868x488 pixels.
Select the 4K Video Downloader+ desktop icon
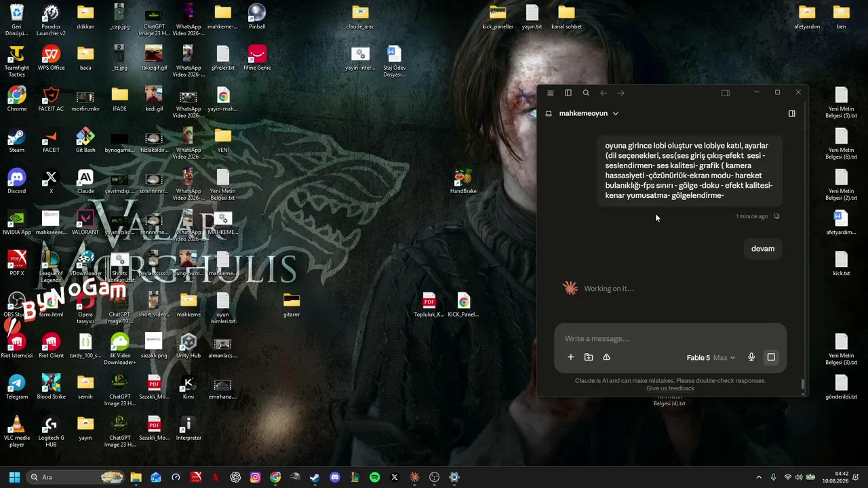click(120, 350)
